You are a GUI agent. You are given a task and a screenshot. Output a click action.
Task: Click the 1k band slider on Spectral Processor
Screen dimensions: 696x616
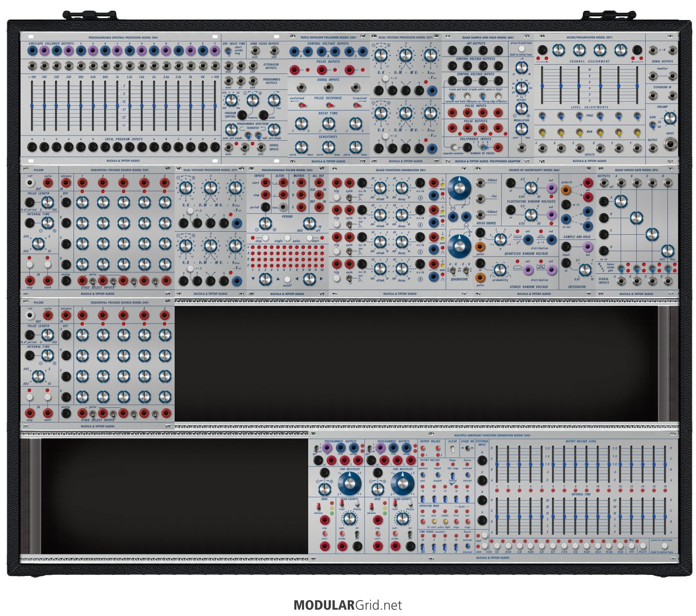click(118, 105)
